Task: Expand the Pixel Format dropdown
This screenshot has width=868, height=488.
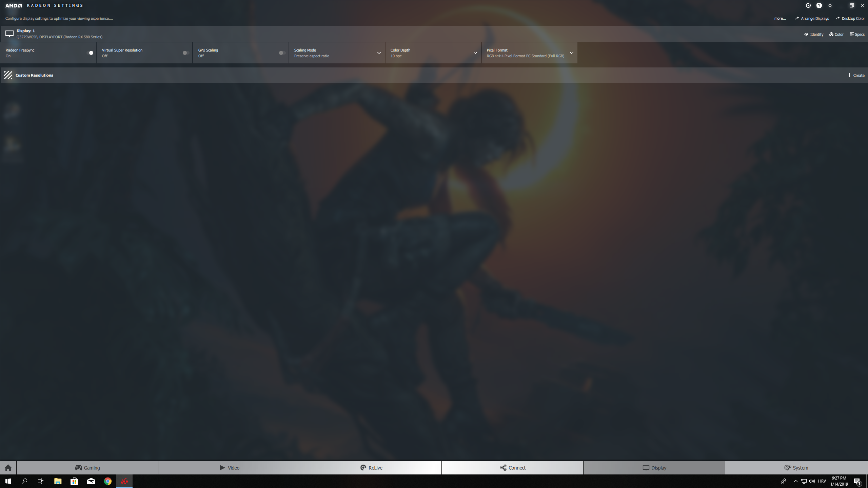Action: (571, 53)
